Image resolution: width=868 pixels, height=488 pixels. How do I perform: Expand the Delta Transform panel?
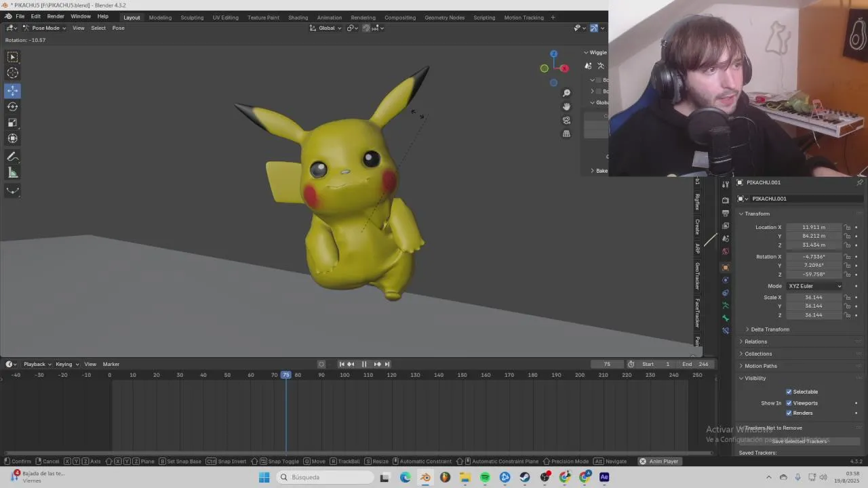click(x=770, y=329)
